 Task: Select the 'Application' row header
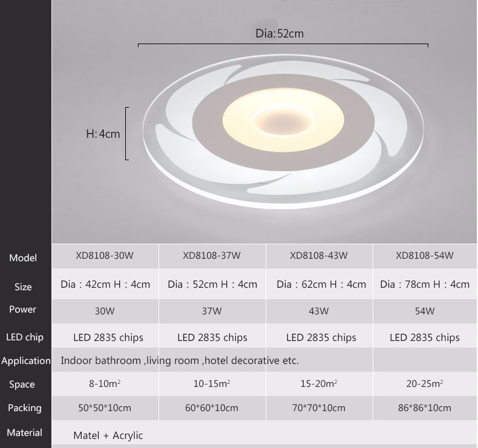26,360
